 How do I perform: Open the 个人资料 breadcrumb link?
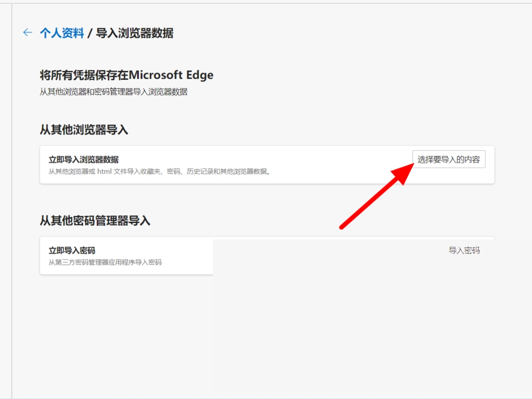pyautogui.click(x=62, y=33)
